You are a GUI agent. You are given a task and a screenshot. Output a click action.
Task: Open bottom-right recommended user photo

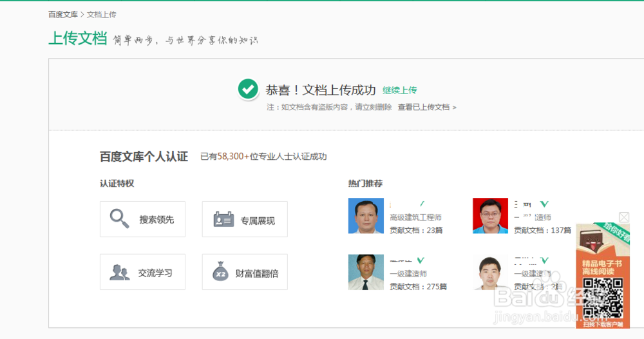tap(490, 272)
